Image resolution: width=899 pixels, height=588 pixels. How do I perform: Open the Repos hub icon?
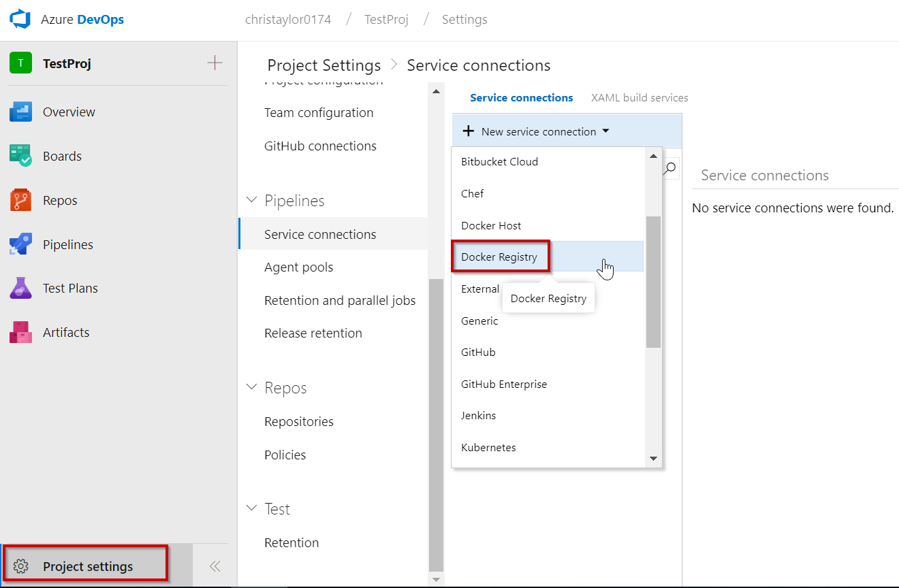pyautogui.click(x=20, y=201)
